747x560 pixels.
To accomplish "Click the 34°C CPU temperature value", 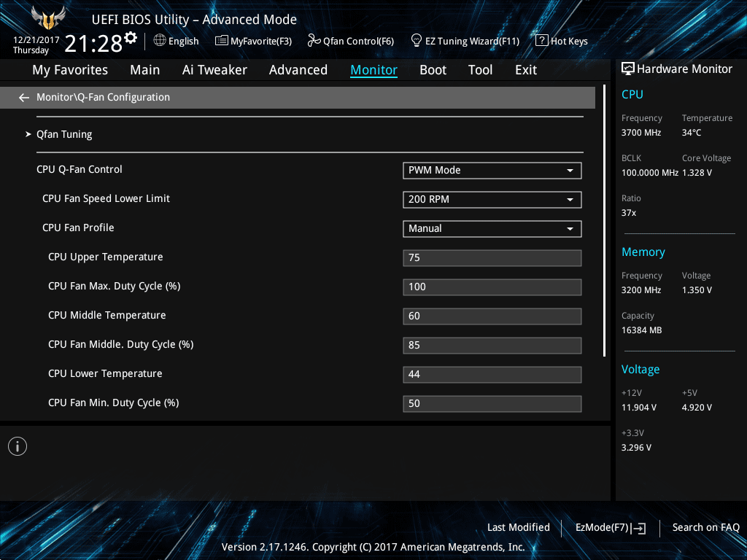I will click(x=692, y=133).
